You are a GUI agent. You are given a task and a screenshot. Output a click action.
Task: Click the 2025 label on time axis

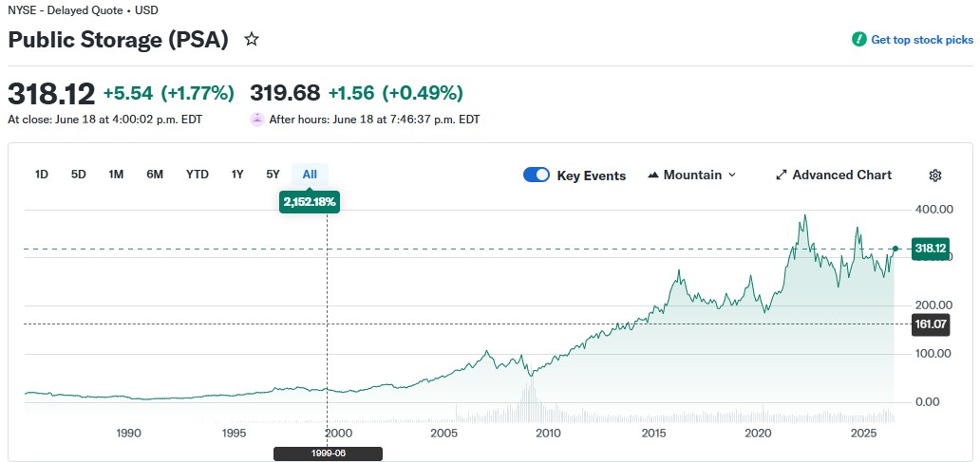click(x=866, y=434)
